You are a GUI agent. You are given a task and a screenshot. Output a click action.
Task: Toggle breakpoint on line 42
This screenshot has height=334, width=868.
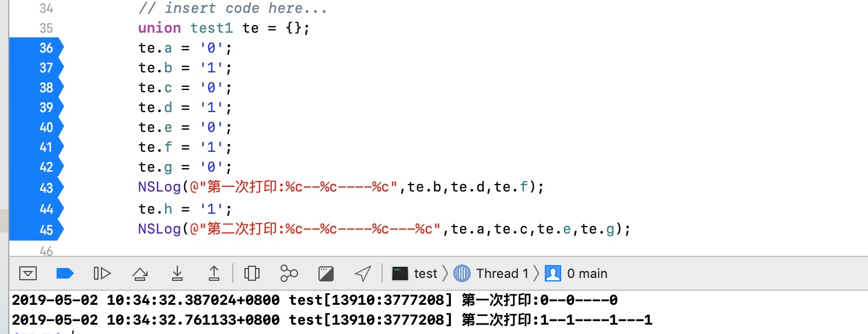pyautogui.click(x=36, y=167)
